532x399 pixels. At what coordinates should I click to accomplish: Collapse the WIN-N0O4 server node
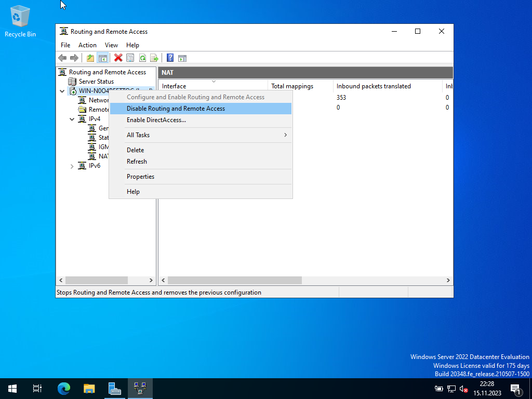tap(62, 91)
